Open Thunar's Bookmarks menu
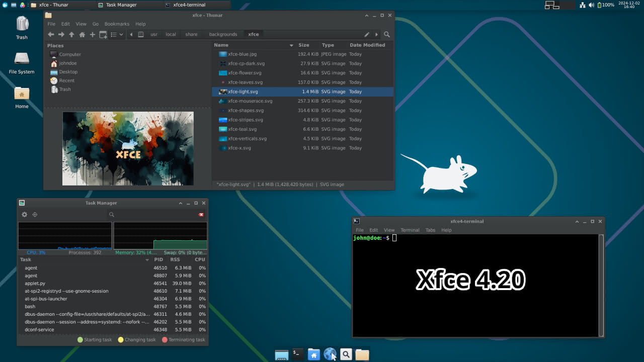The height and width of the screenshot is (362, 644). (x=117, y=24)
